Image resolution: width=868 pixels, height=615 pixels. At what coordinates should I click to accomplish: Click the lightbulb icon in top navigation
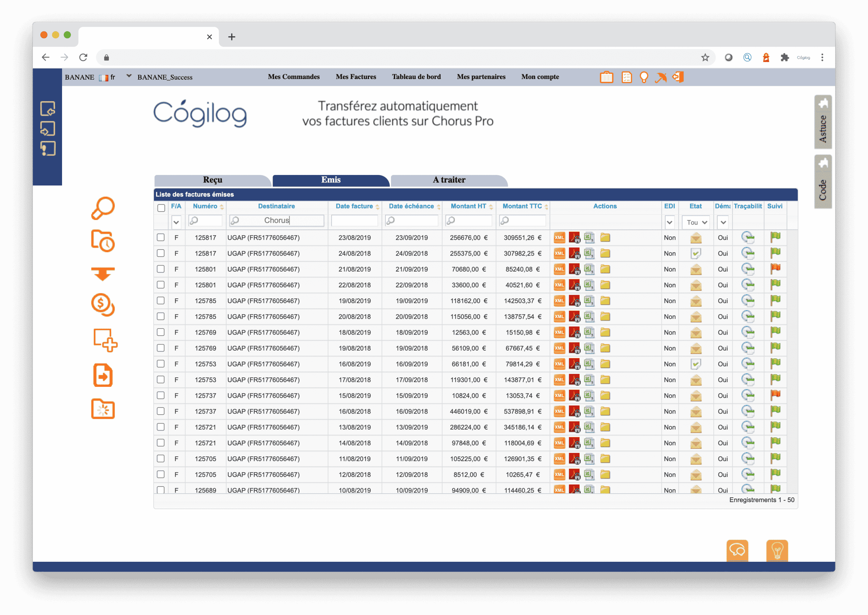pyautogui.click(x=644, y=77)
